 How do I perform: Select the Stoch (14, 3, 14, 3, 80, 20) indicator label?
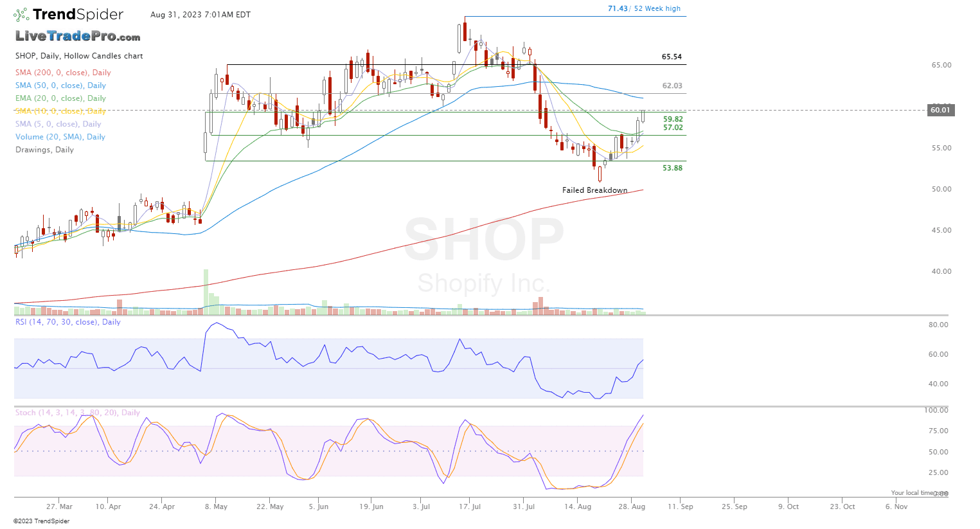tap(78, 413)
